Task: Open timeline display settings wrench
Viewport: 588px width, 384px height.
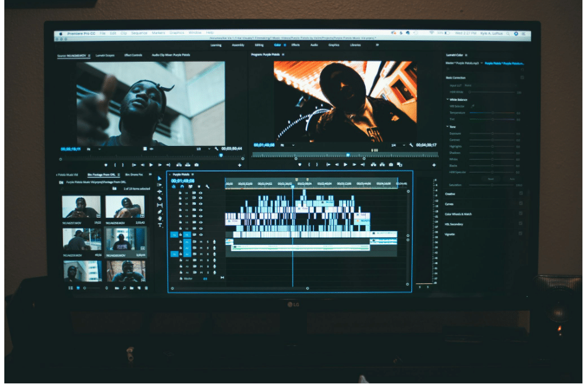Action: click(207, 187)
